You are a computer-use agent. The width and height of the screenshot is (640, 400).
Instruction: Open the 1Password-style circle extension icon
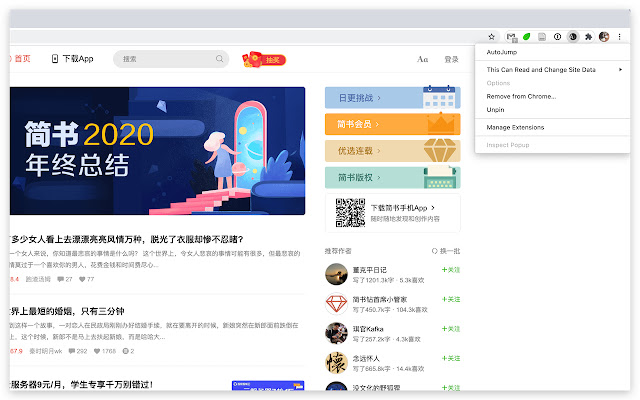(558, 37)
